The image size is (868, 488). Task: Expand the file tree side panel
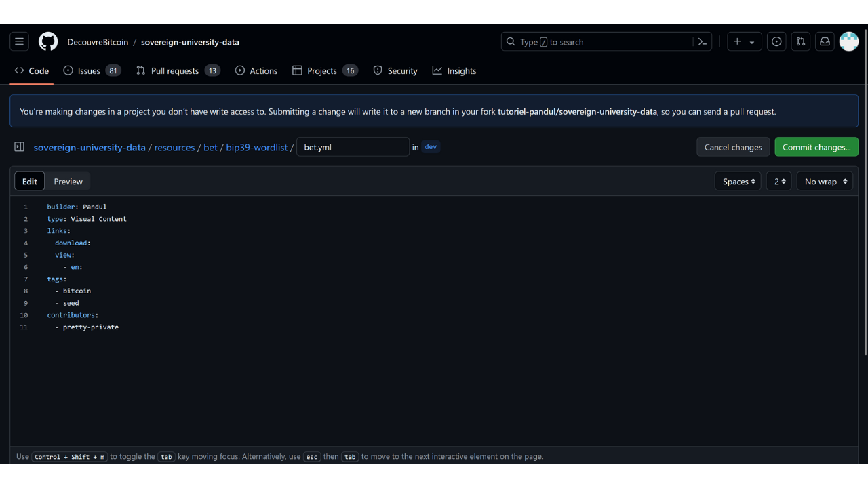coord(20,147)
